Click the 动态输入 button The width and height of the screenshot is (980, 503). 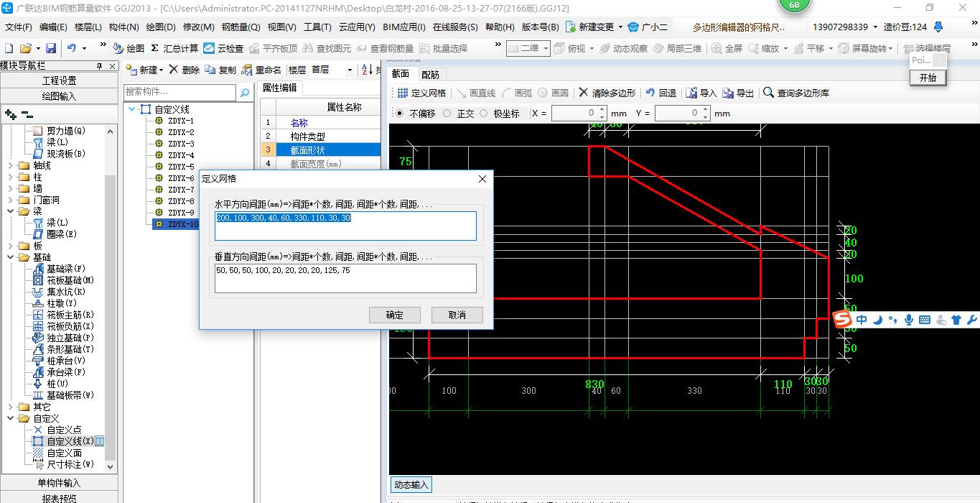point(411,484)
